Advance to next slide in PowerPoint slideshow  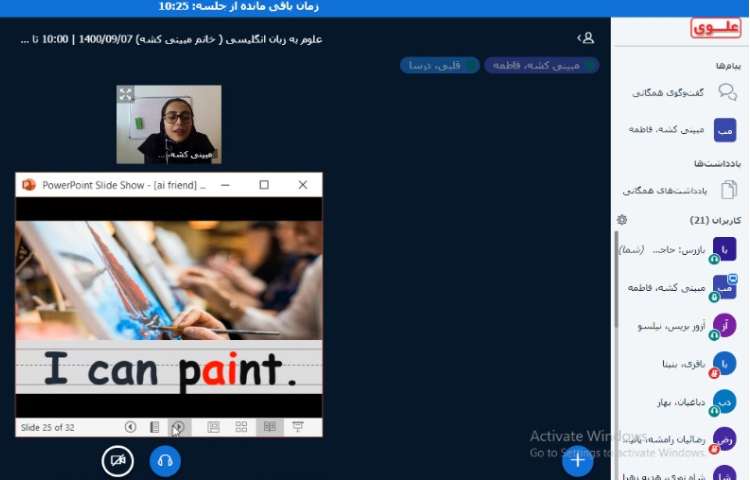(178, 427)
